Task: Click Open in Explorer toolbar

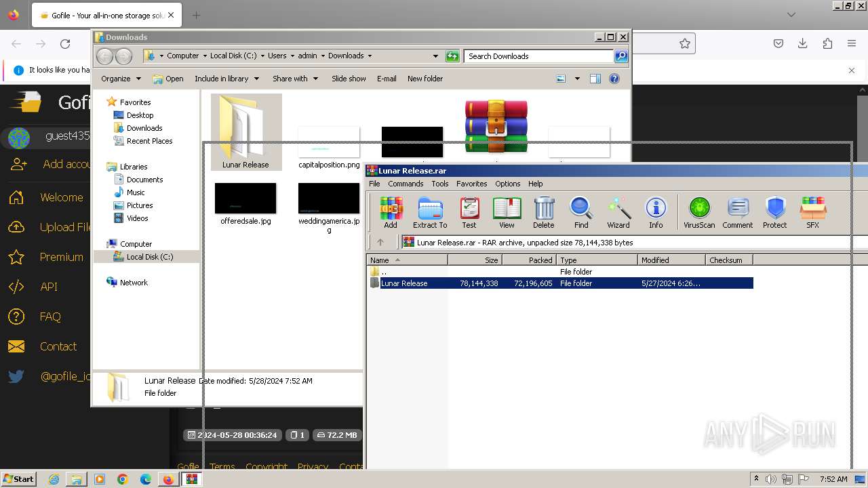Action: (168, 79)
